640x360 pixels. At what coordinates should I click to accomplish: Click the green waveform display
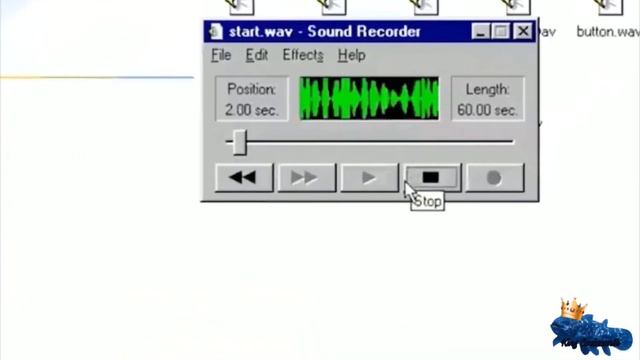point(369,98)
